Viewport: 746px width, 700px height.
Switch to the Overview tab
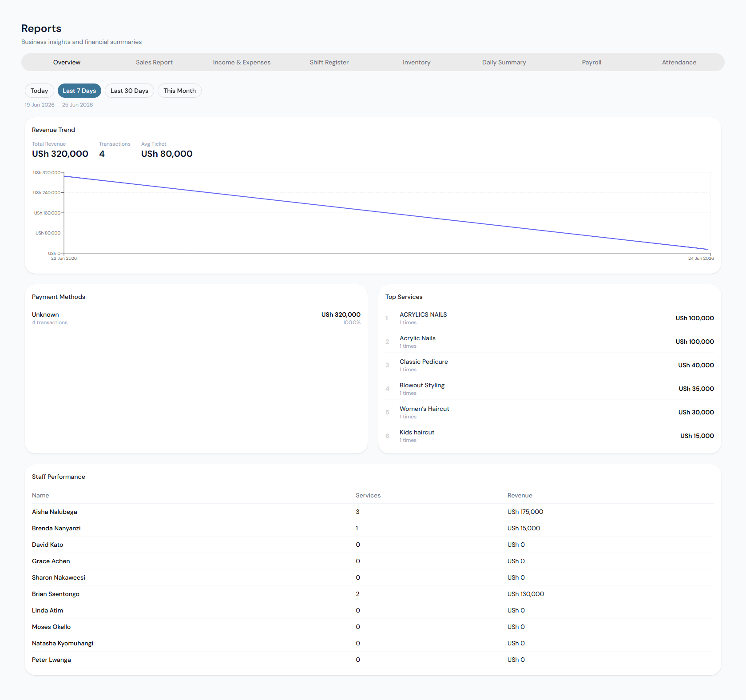67,62
